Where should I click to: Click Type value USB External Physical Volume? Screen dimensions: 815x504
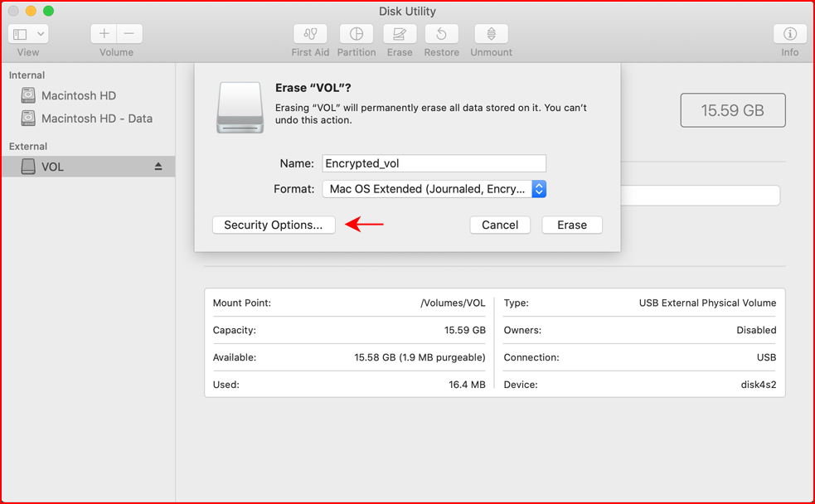tap(707, 303)
